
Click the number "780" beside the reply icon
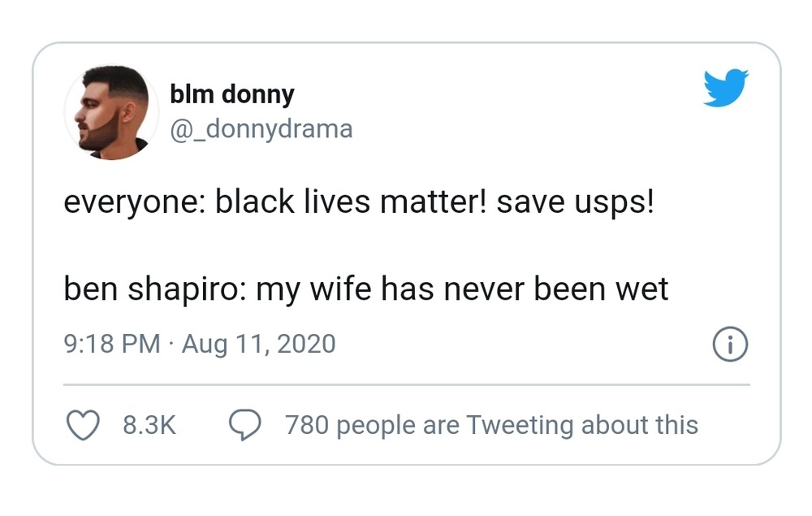[x=304, y=425]
